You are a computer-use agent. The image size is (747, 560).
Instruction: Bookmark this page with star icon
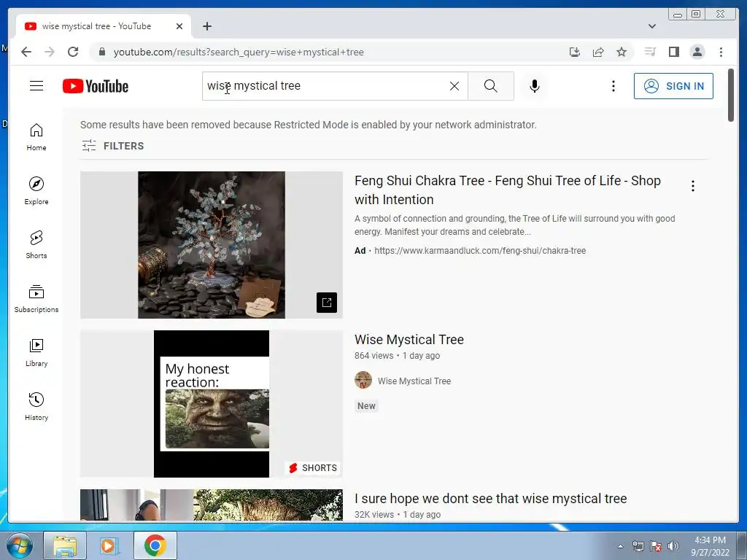(622, 52)
